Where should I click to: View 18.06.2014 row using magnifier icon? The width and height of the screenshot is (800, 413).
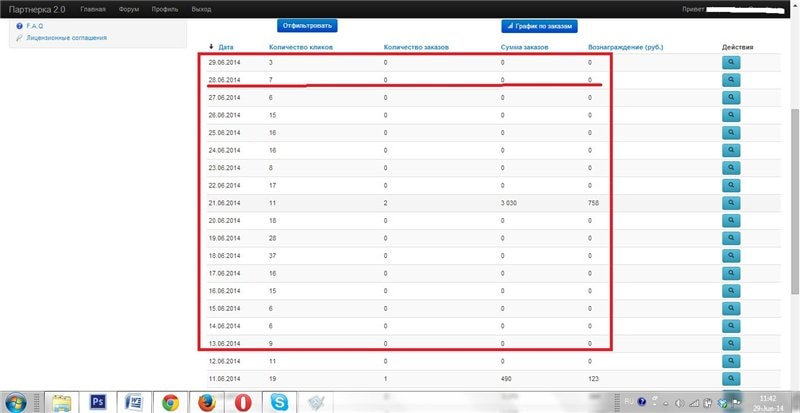pyautogui.click(x=731, y=256)
